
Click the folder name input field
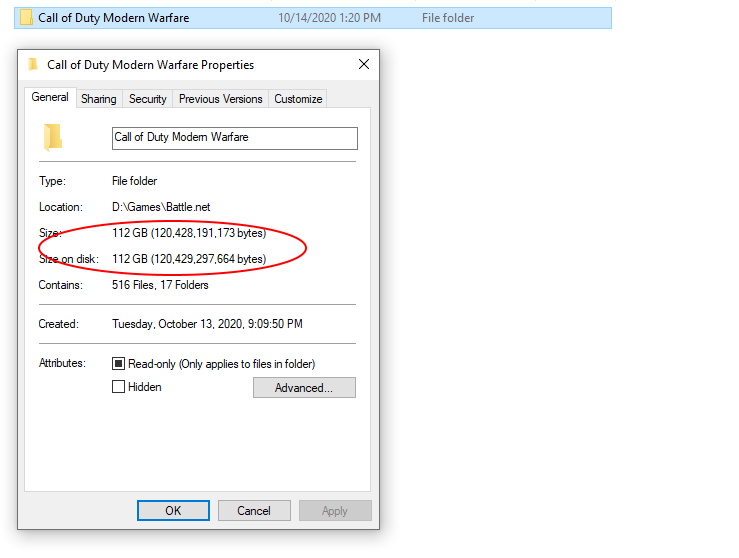pos(235,138)
